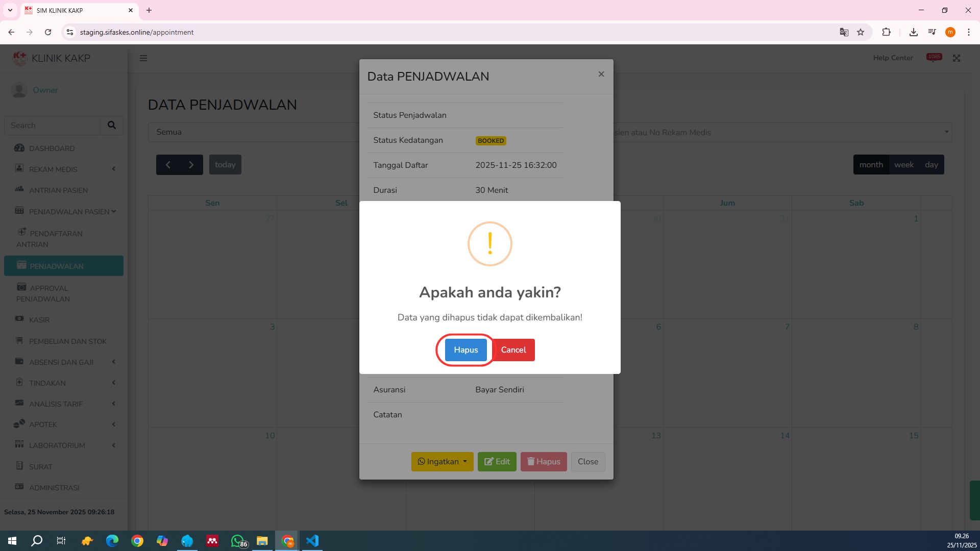Open the ANTRIAN PASIEN sidebar item
The width and height of the screenshot is (980, 551).
point(58,190)
